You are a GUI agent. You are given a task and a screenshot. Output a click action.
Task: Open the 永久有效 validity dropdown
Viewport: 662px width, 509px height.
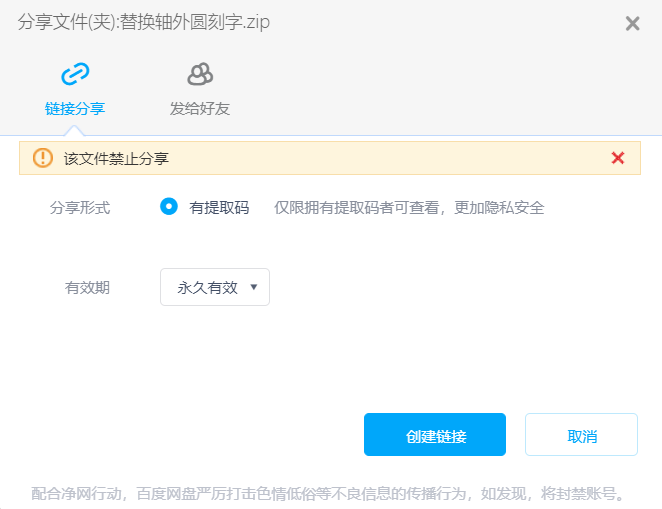point(215,287)
